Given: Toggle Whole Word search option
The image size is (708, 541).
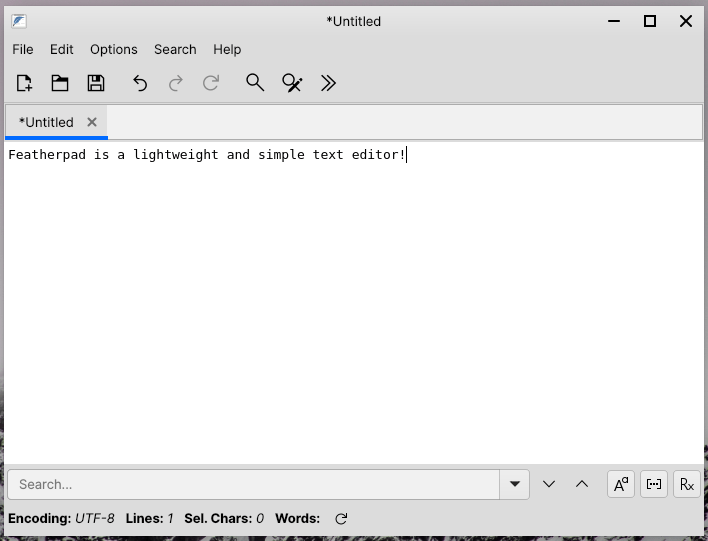Looking at the screenshot, I should tap(654, 484).
